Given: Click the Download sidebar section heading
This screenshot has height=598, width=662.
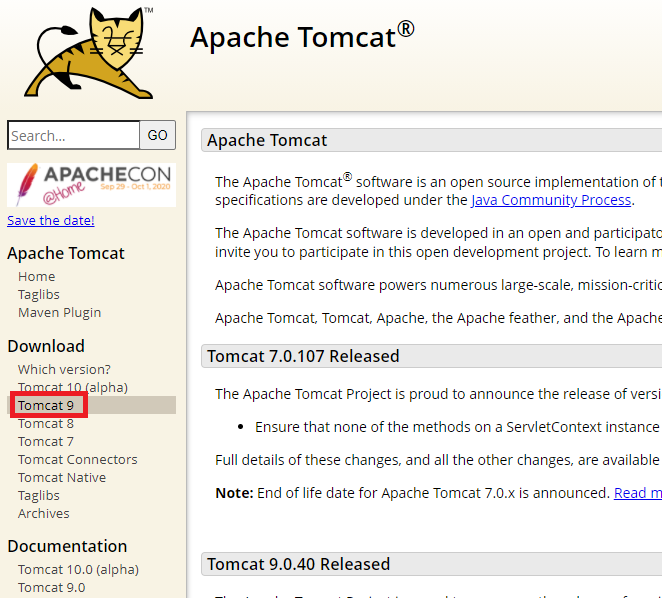Looking at the screenshot, I should click(x=46, y=346).
